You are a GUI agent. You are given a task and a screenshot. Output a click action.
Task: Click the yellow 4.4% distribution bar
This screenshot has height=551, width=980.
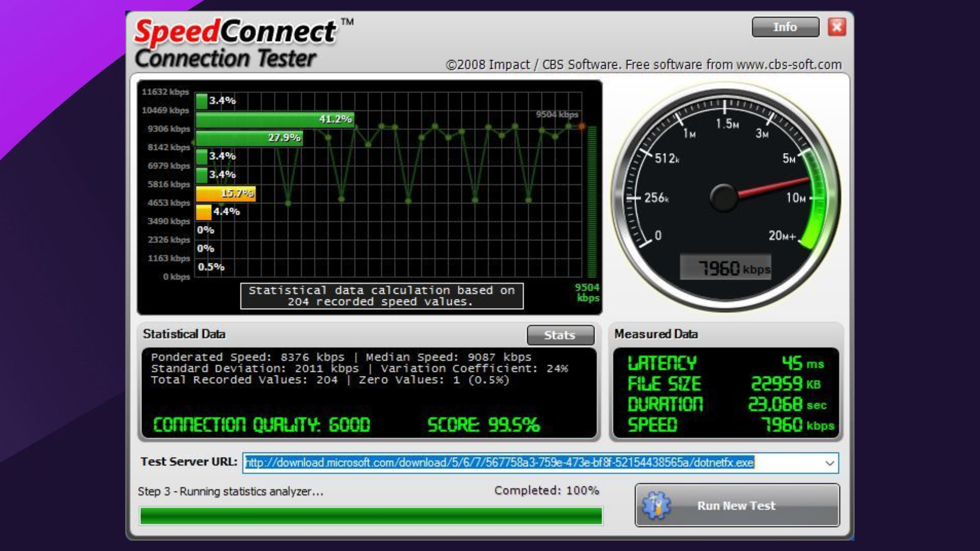pyautogui.click(x=204, y=212)
